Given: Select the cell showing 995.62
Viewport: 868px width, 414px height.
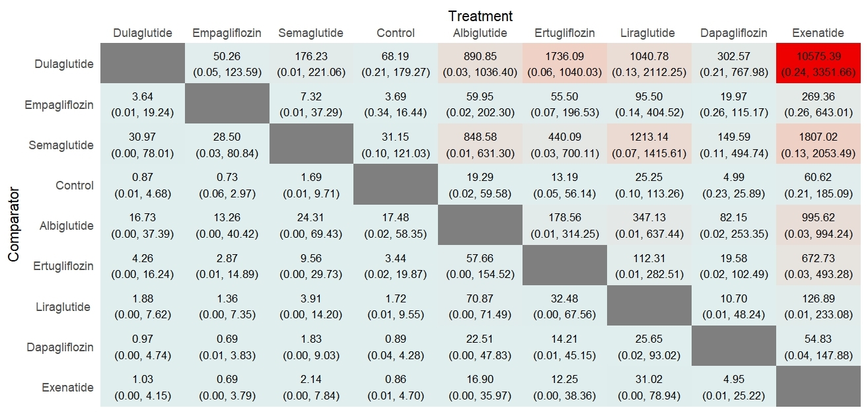Looking at the screenshot, I should [x=817, y=226].
